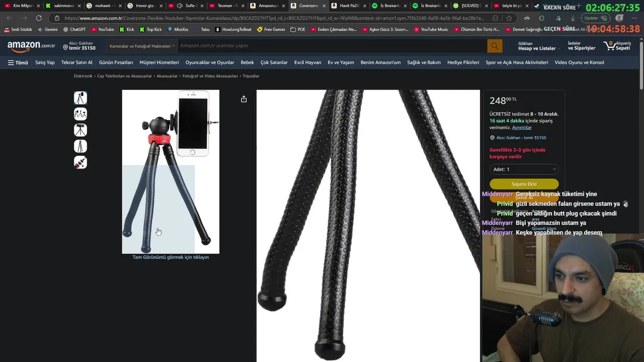The width and height of the screenshot is (644, 362).
Task: Open the Kick bookmark
Action: [127, 30]
